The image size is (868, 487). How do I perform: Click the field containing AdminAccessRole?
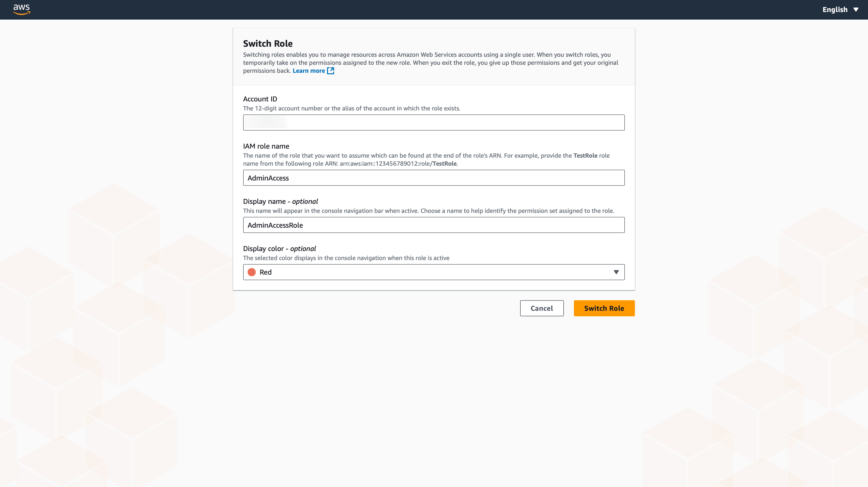click(x=433, y=225)
